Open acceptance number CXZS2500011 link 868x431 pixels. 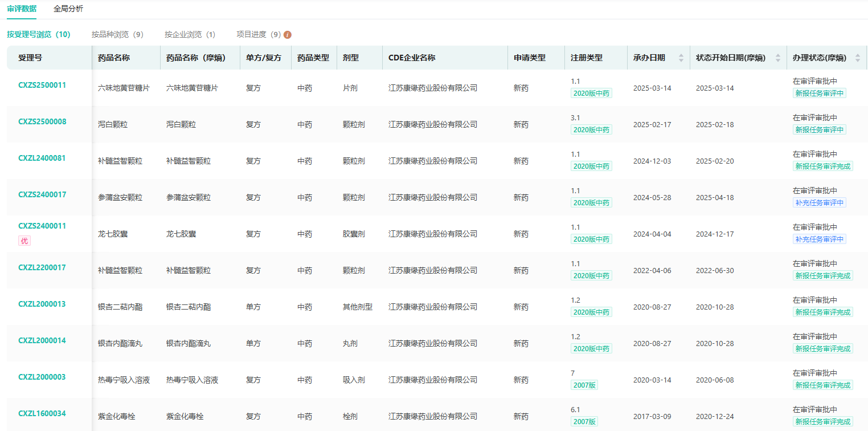(42, 86)
